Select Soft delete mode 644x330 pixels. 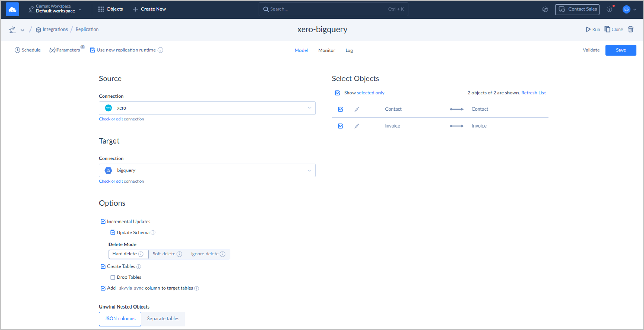(x=167, y=254)
